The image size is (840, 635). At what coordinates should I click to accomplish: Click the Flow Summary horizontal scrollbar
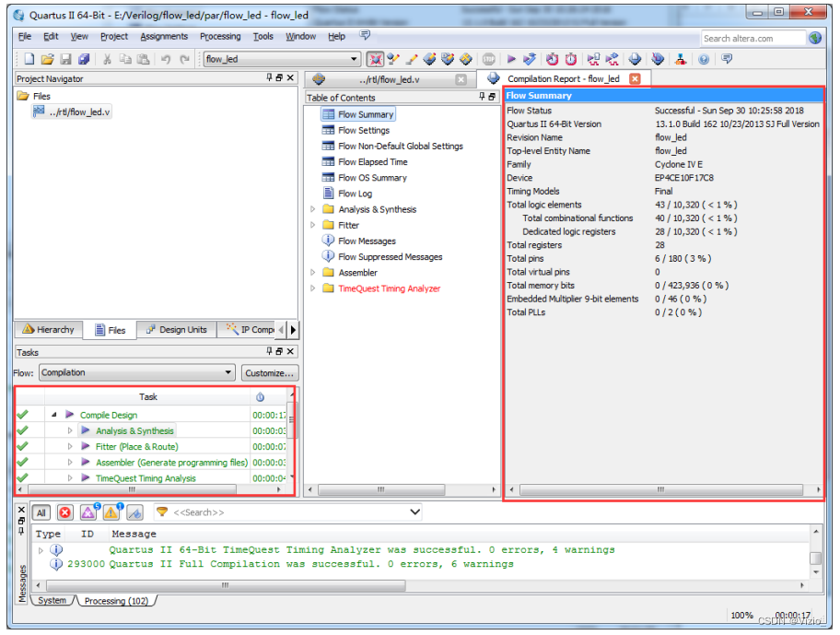(661, 489)
